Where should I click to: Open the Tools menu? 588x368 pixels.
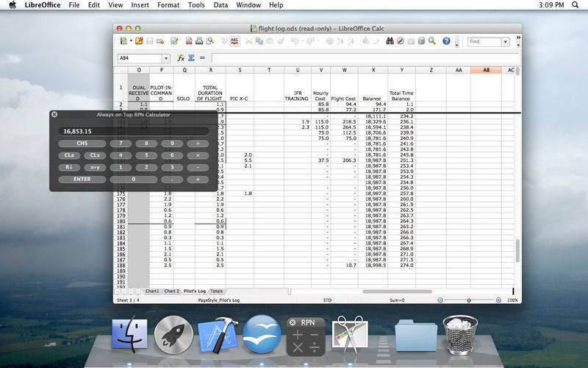196,5
